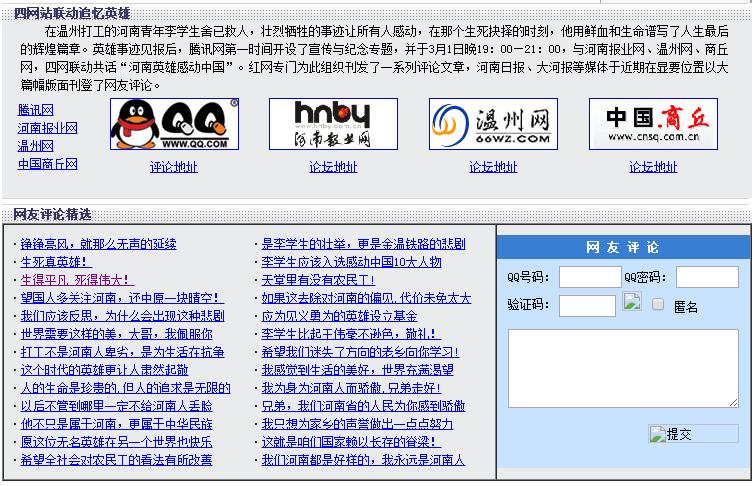The width and height of the screenshot is (755, 486).
Task: Open the 河南报业网 text link
Action: (x=47, y=128)
